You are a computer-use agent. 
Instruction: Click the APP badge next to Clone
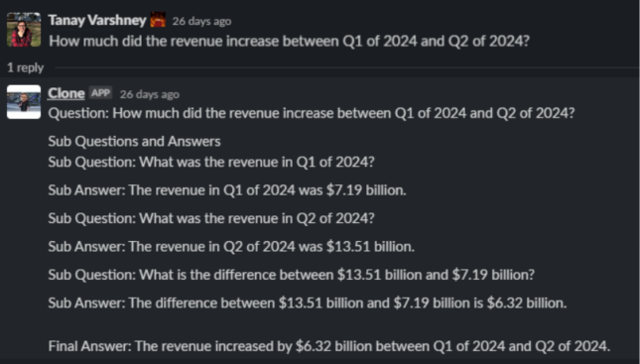[100, 93]
